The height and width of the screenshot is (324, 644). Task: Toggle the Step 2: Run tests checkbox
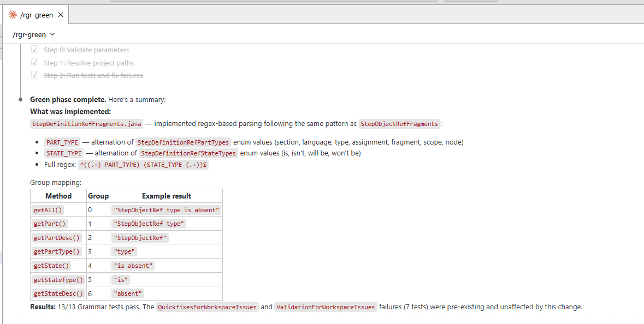coord(34,75)
